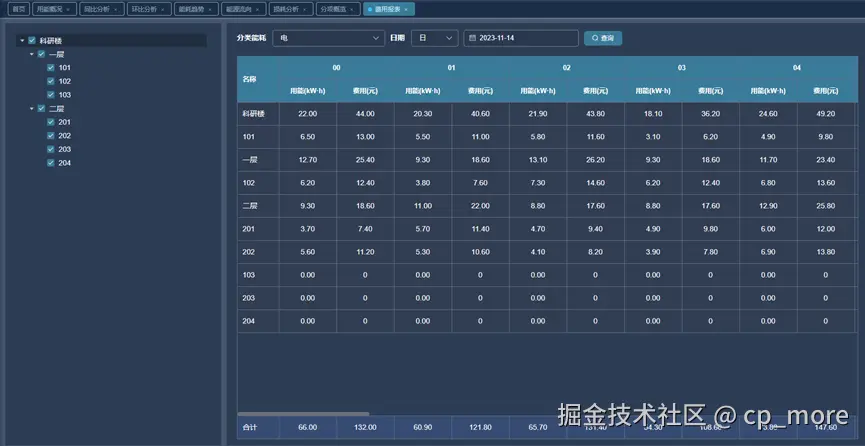This screenshot has width=865, height=446.
Task: Click the 13.00 cell in 101 row
Action: pyautogui.click(x=365, y=137)
